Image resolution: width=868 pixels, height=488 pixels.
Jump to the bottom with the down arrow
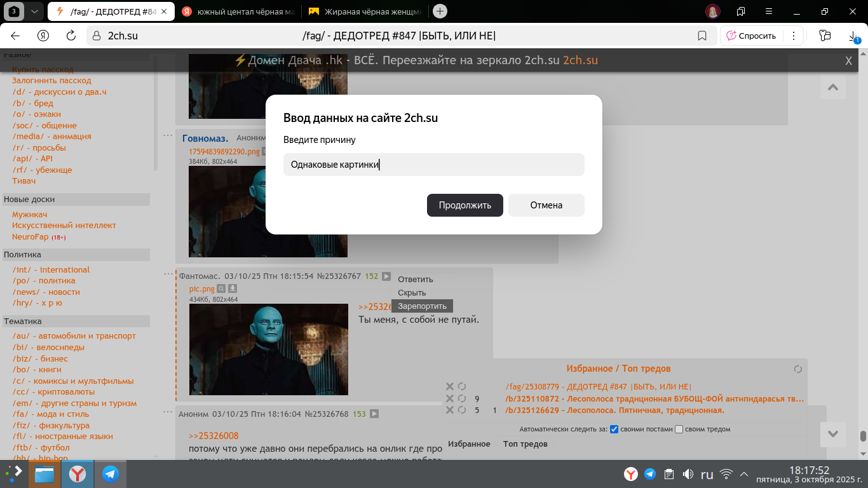[x=833, y=435]
